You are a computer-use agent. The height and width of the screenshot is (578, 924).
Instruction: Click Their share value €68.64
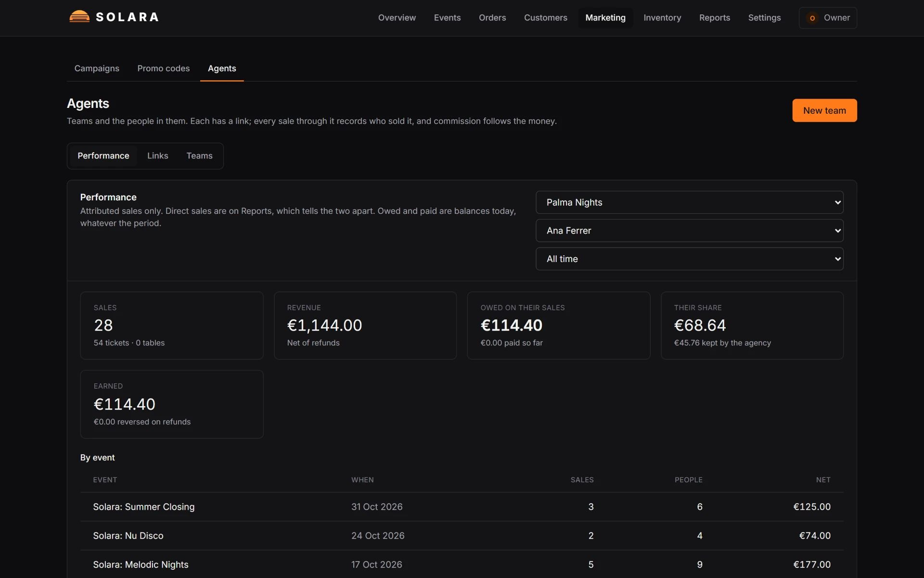point(700,326)
